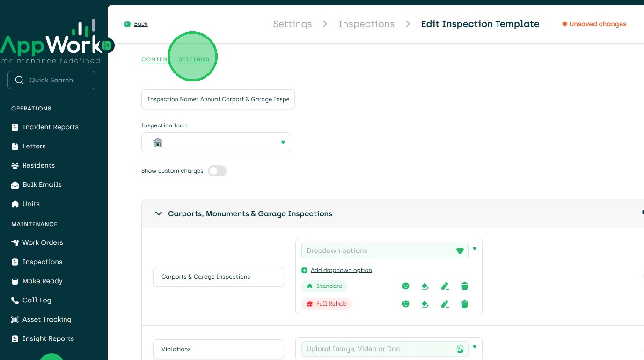This screenshot has height=360, width=644.
Task: Open fill color for the Standard option
Action: pos(425,286)
